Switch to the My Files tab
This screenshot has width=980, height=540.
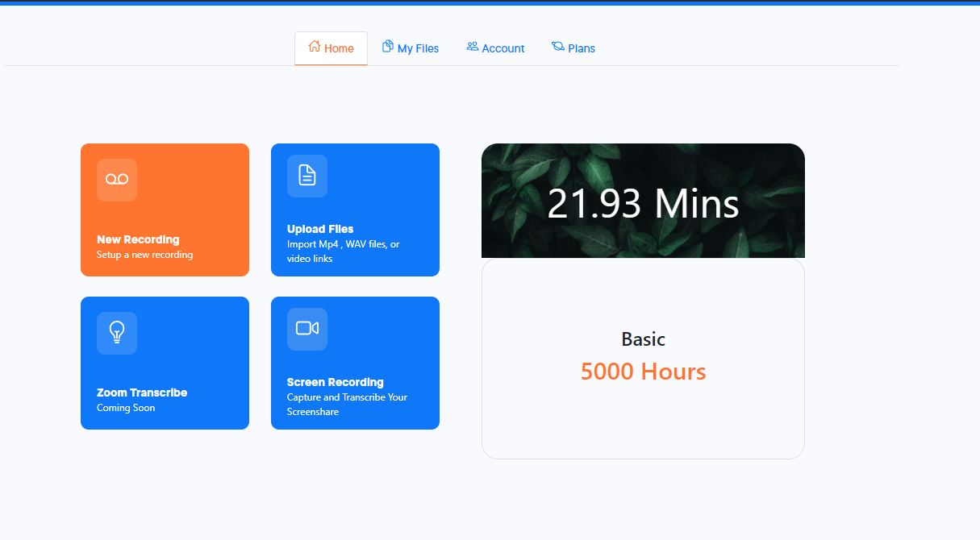411,48
